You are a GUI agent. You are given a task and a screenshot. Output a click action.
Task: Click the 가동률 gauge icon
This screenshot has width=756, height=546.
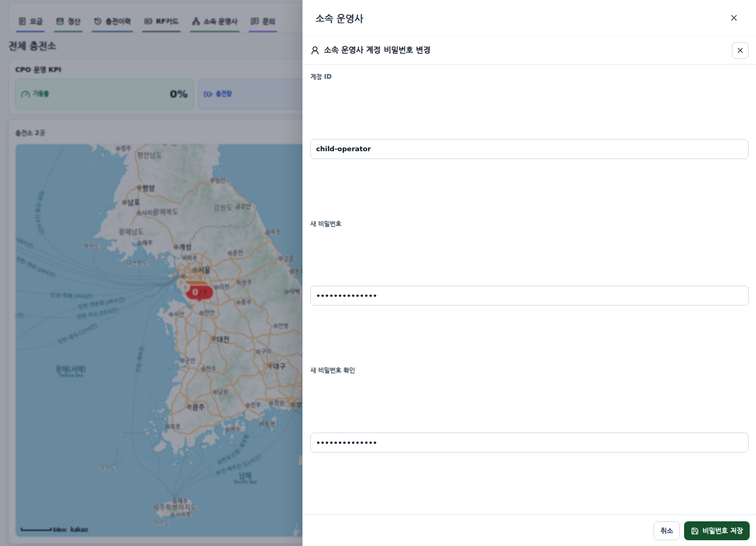[25, 94]
